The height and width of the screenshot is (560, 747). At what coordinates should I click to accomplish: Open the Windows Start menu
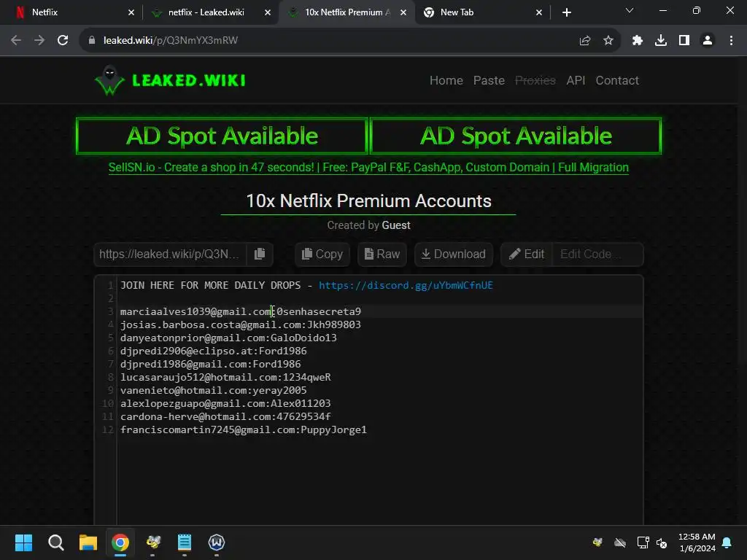pos(23,542)
